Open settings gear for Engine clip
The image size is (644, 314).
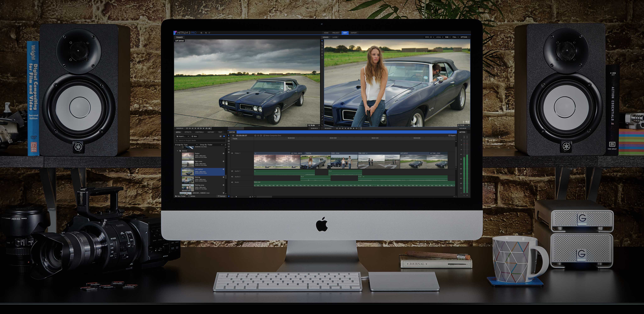click(224, 153)
